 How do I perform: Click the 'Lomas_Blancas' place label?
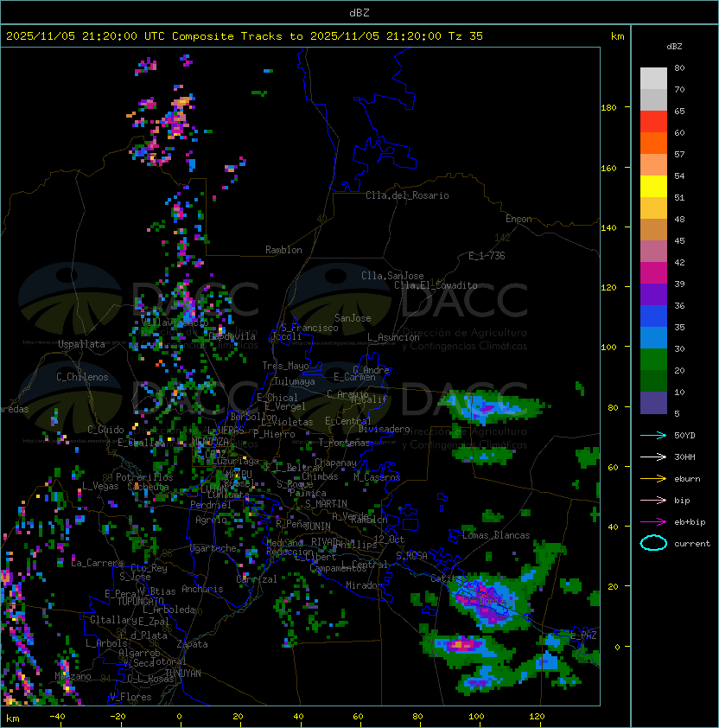point(496,535)
